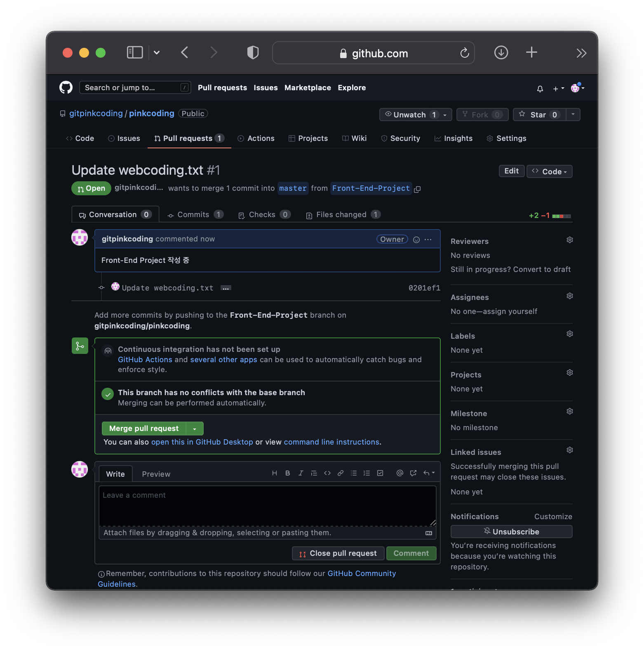
Task: Mention a user with the @ icon
Action: [400, 473]
